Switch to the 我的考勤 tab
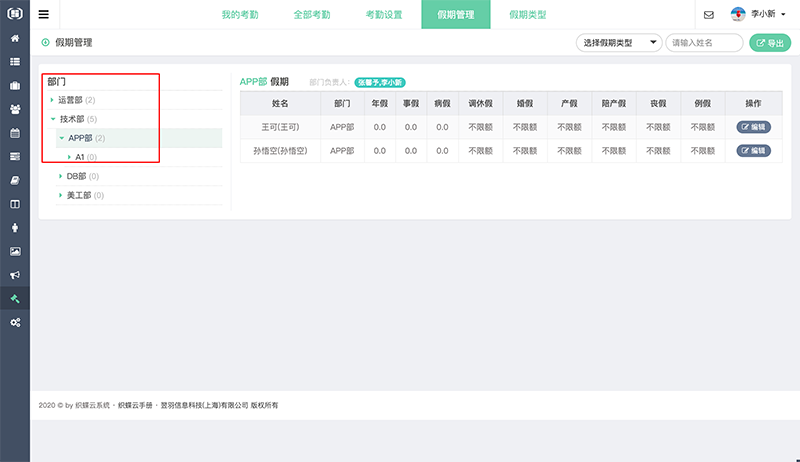 240,14
